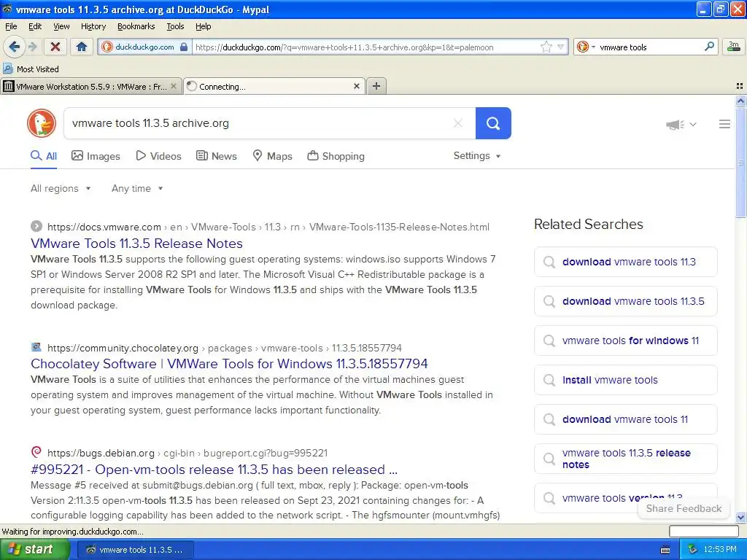This screenshot has width=747, height=560.
Task: Select the All results tab
Action: 44,156
